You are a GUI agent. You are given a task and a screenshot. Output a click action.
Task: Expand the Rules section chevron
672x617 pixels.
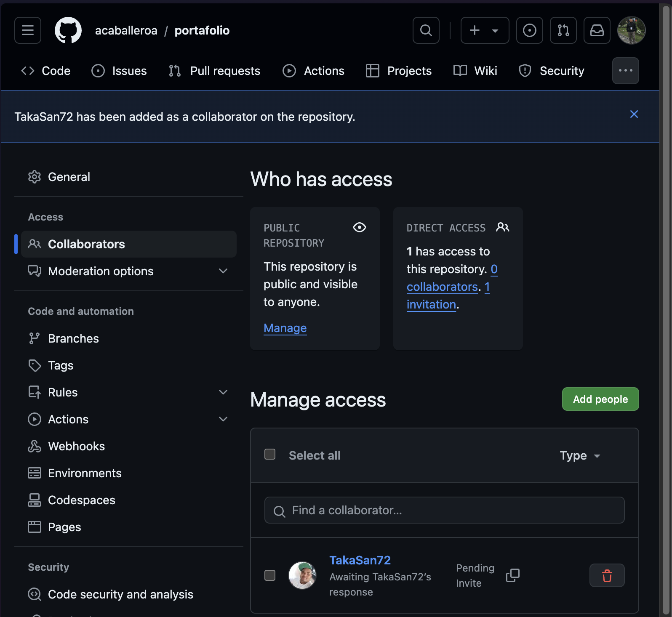(x=223, y=392)
